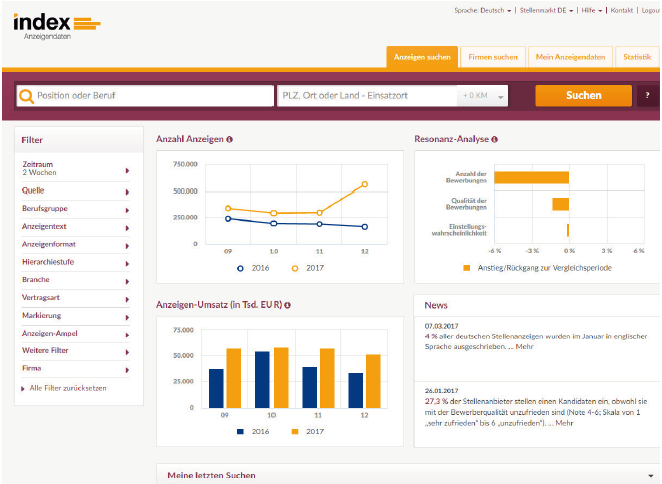Click 2016 blue swatch in Anzeigen-Umsatz legend
Viewport: 662px width, 484px height.
[x=242, y=432]
